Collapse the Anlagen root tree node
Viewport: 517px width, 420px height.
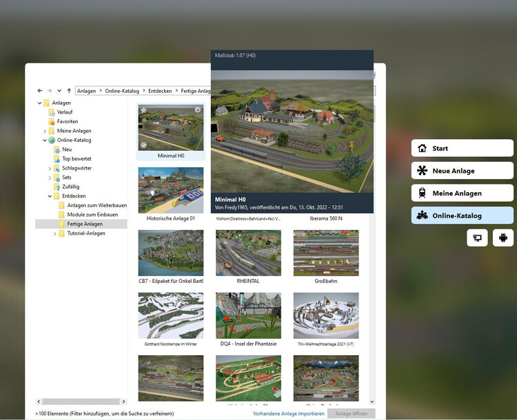pyautogui.click(x=39, y=103)
